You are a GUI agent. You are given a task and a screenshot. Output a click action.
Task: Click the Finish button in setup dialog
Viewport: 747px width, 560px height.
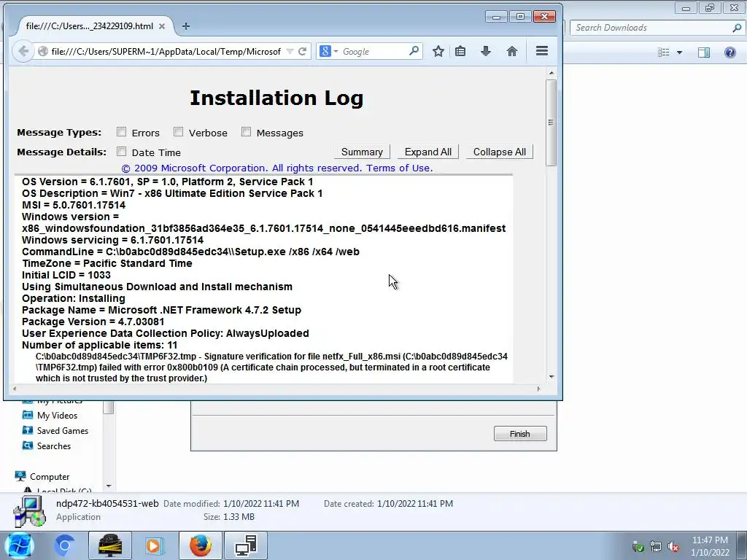pos(519,434)
